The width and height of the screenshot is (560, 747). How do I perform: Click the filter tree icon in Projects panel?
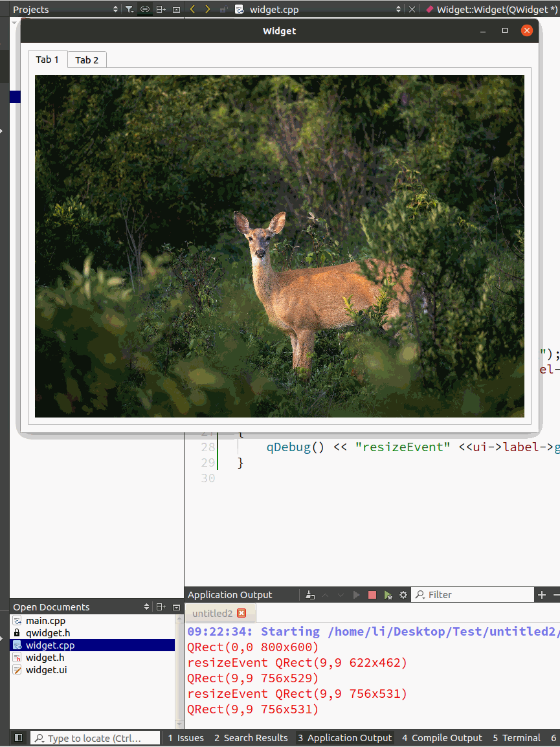pos(129,9)
